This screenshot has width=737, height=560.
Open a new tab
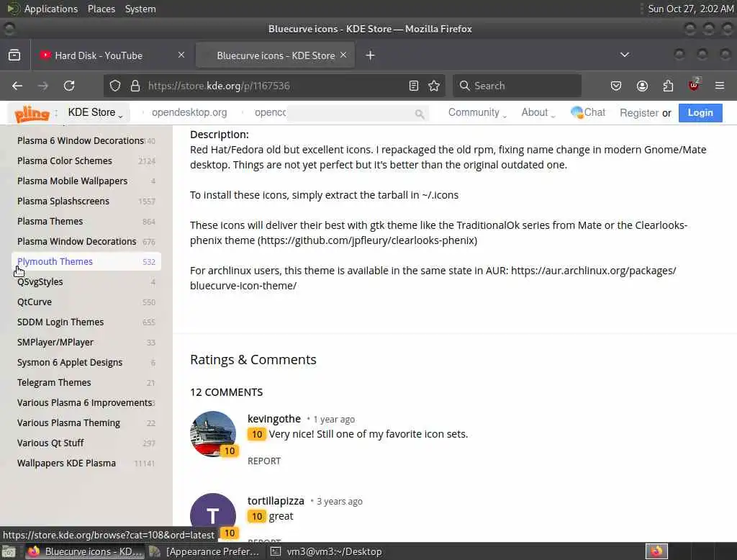click(x=371, y=55)
